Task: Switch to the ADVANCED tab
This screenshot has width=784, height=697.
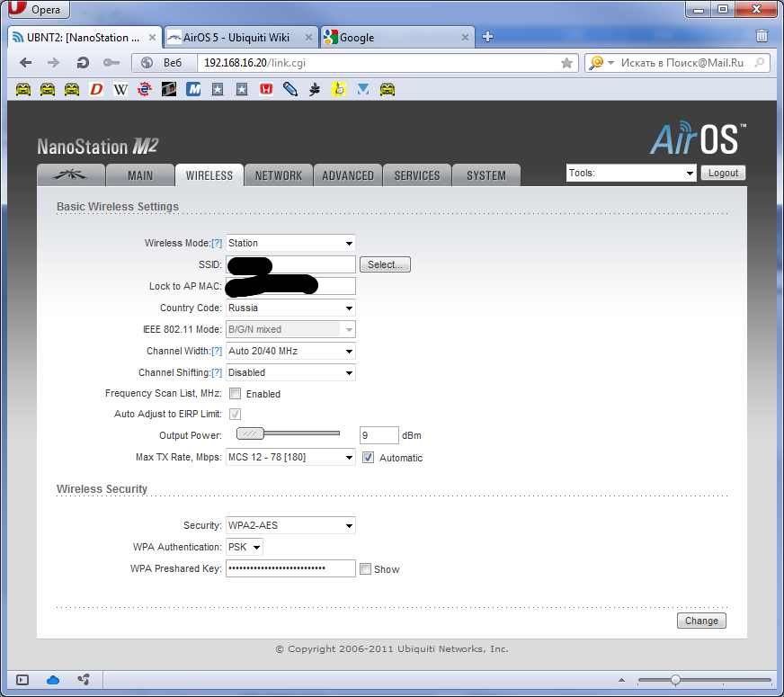Action: (x=348, y=175)
